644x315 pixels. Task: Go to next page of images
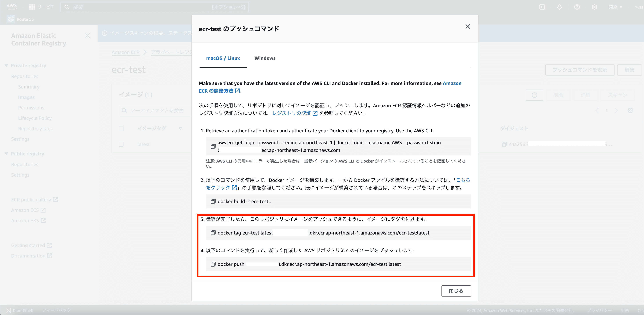(616, 110)
